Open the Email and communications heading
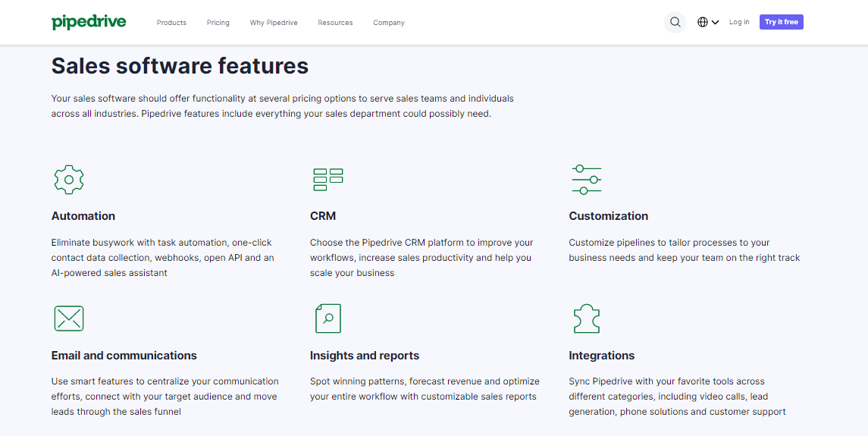This screenshot has height=436, width=868. pyautogui.click(x=124, y=355)
